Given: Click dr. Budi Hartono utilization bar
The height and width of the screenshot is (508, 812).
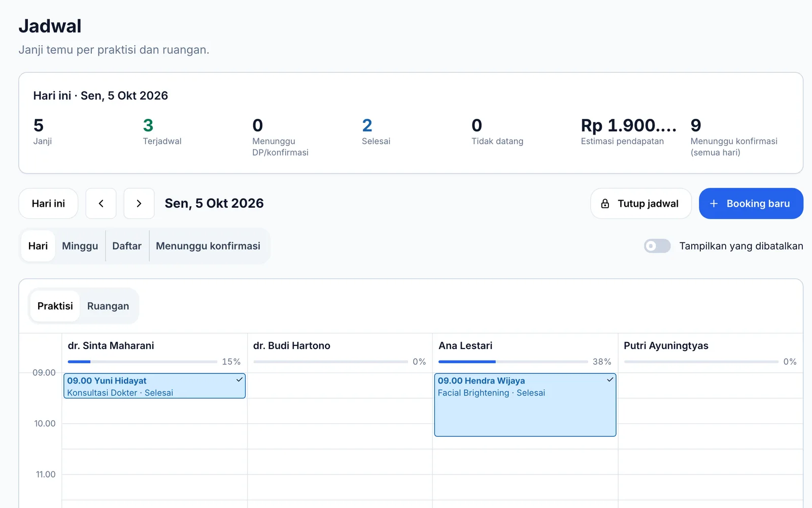Looking at the screenshot, I should (330, 362).
